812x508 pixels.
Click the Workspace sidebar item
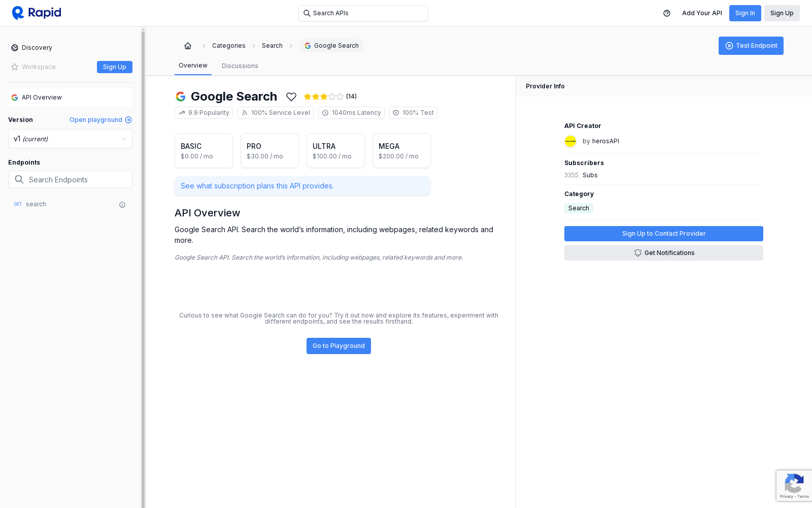pyautogui.click(x=33, y=67)
